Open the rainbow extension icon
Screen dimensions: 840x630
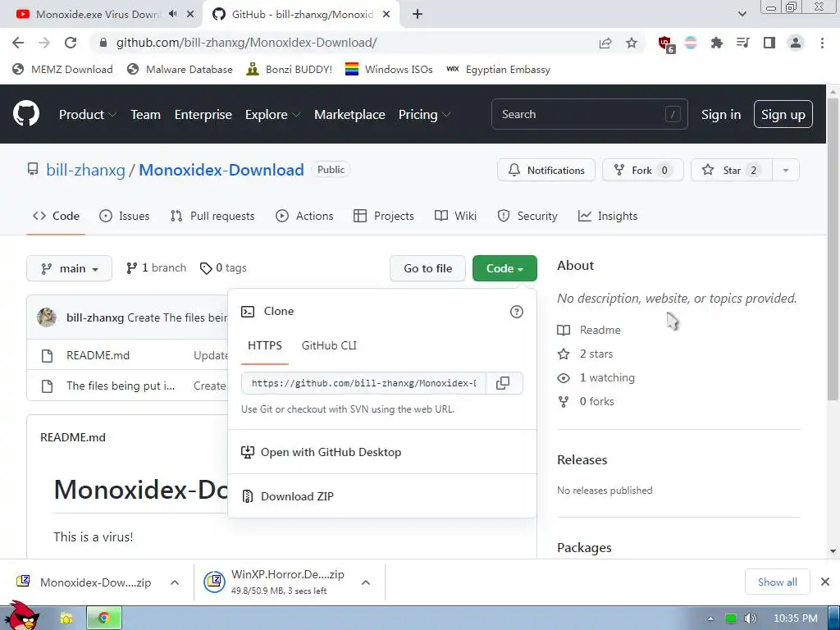click(691, 43)
